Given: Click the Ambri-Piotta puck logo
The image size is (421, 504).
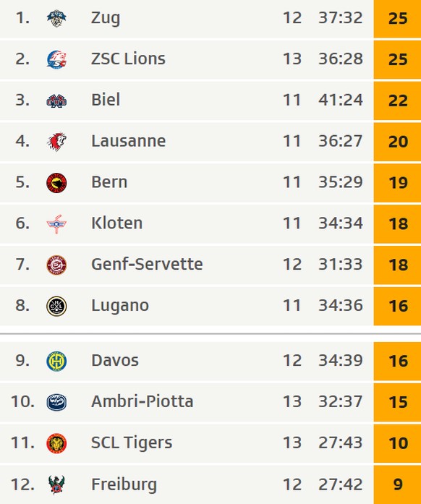Looking at the screenshot, I should (56, 402).
